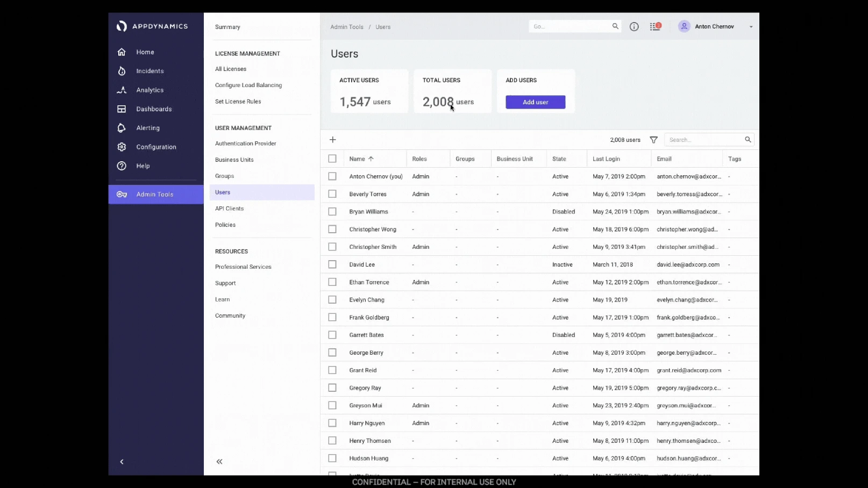
Task: Click the Inactive state of David Lee
Action: [562, 264]
